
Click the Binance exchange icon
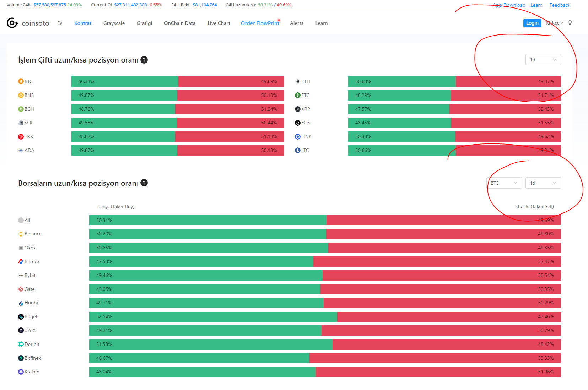(x=21, y=234)
